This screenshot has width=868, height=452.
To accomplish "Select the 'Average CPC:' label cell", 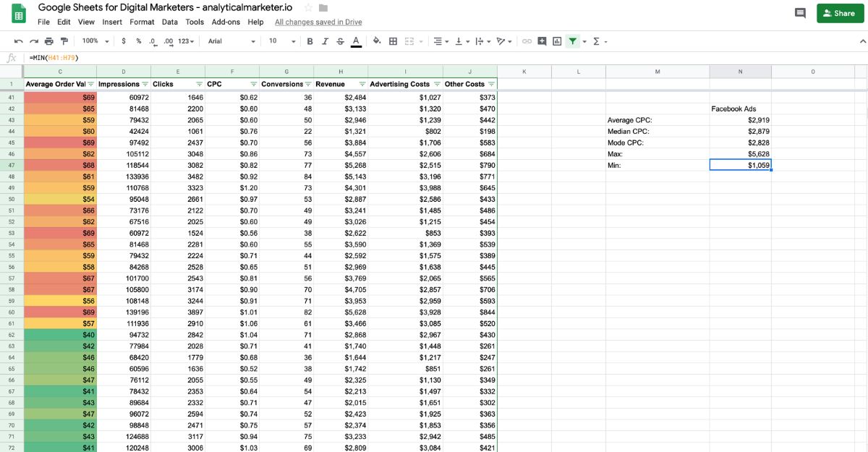I will click(658, 120).
